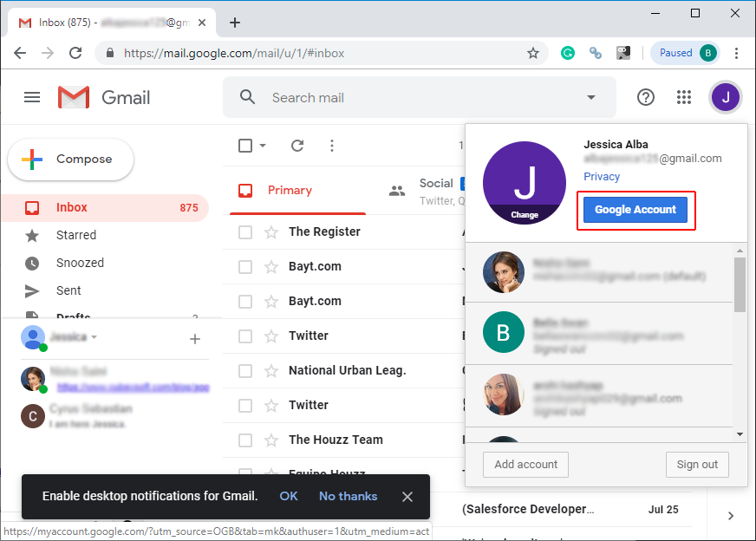
Task: Open the Google Account button
Action: click(x=635, y=210)
